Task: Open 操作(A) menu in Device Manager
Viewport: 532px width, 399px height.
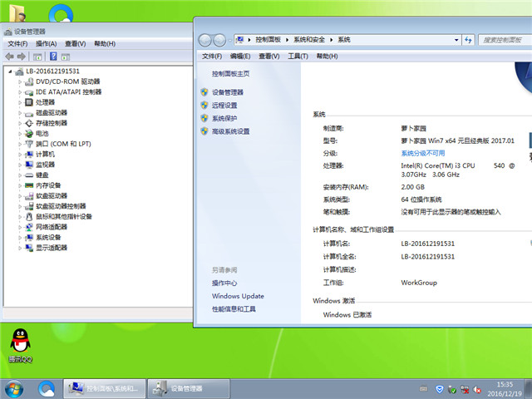Action: pos(47,44)
